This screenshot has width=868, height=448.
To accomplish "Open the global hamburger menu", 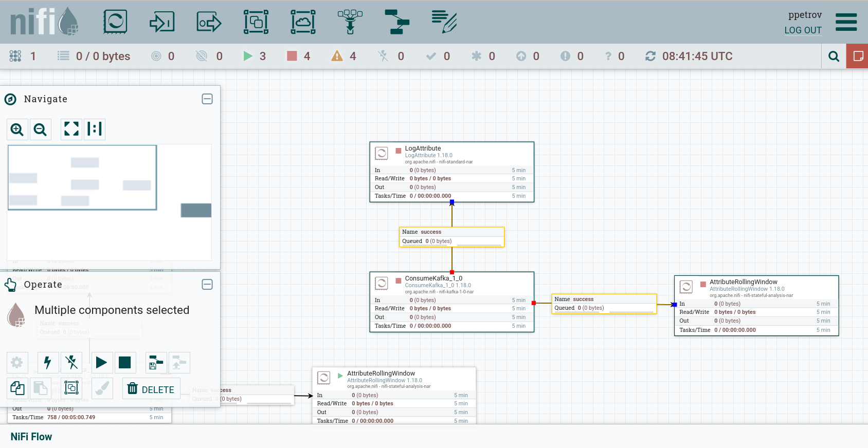I will tap(846, 22).
